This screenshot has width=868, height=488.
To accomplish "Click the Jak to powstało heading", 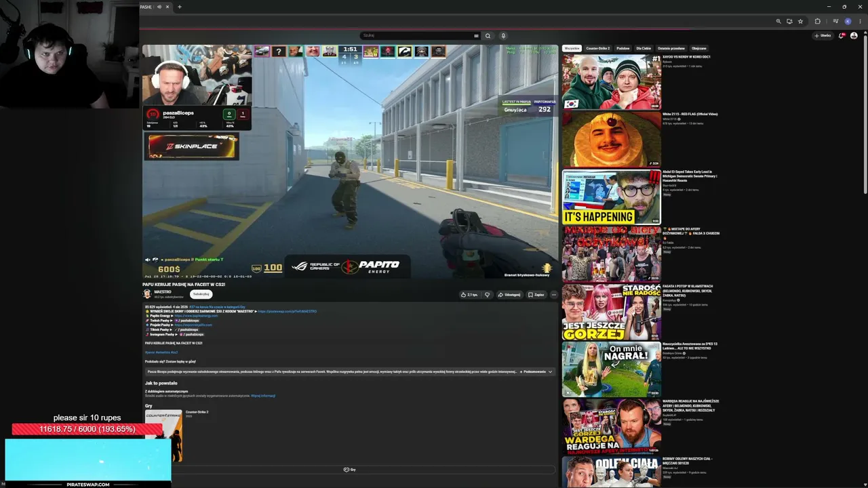I will tap(161, 383).
